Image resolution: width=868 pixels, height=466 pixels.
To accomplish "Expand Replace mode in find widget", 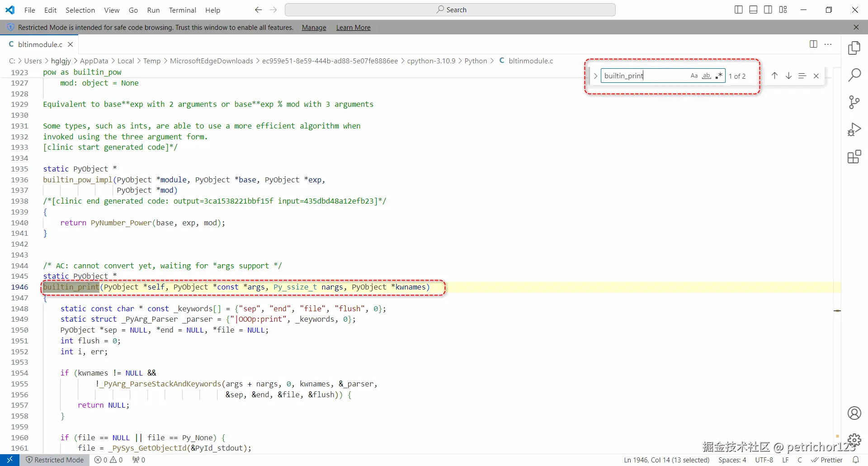I will (x=595, y=76).
